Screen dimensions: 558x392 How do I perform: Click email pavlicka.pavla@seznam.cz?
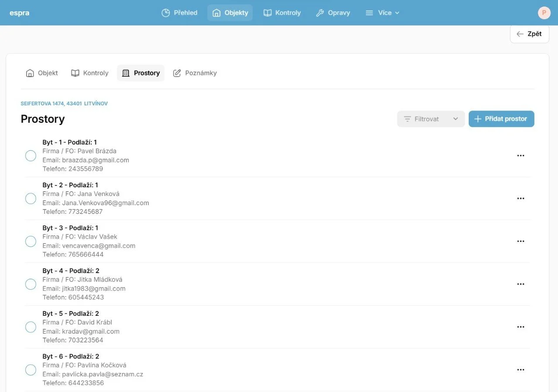103,374
